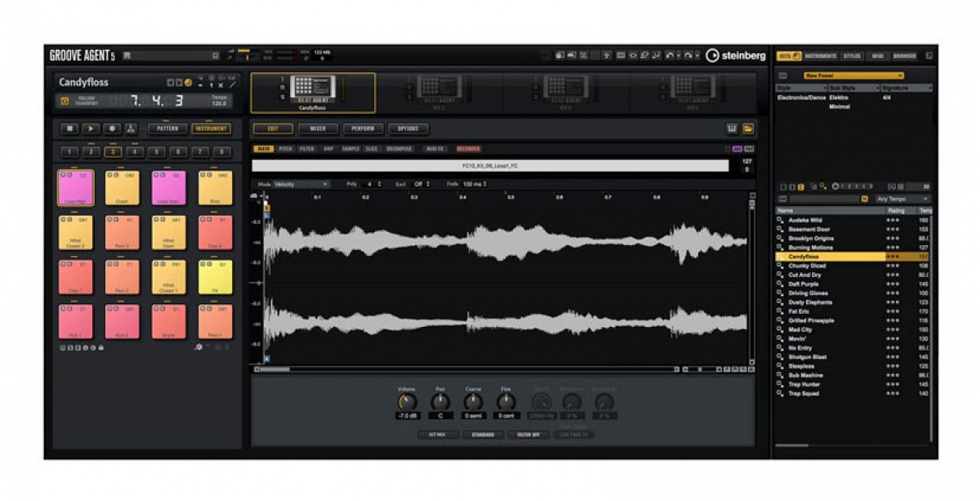Open the Sub Style column dropdown
980x501 pixels.
click(x=853, y=87)
